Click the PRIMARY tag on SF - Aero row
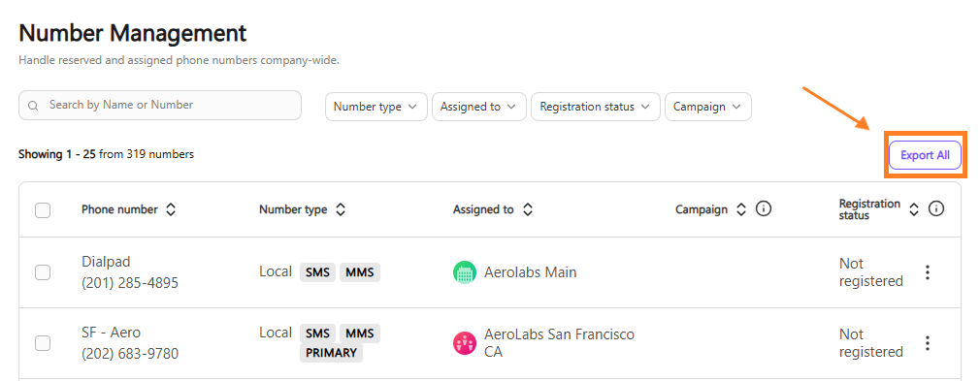980x381 pixels. 331,353
